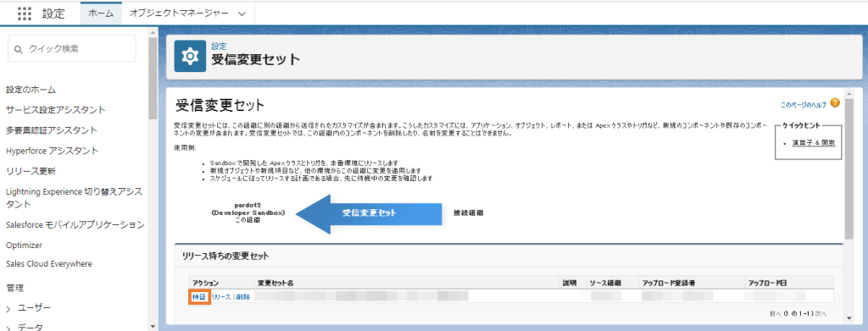868x331 pixels.
Task: Click the blue 受信変更セット arrow graphic
Action: pyautogui.click(x=369, y=213)
